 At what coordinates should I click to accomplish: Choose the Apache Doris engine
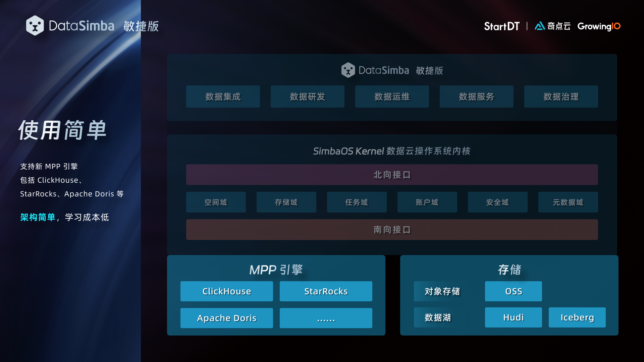(226, 318)
